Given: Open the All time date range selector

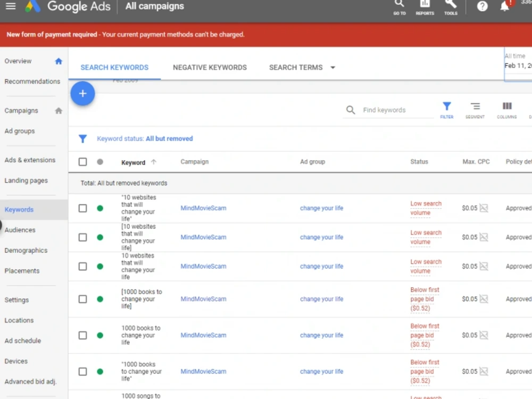Looking at the screenshot, I should pos(518,64).
